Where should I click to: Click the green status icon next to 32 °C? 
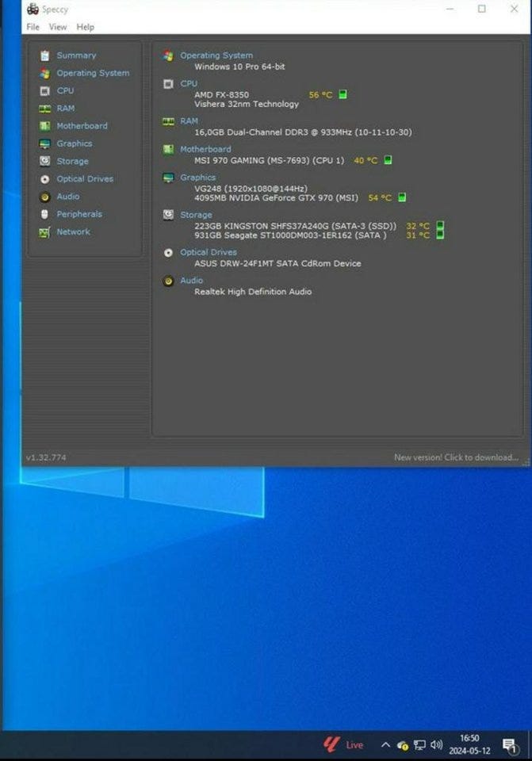click(440, 226)
